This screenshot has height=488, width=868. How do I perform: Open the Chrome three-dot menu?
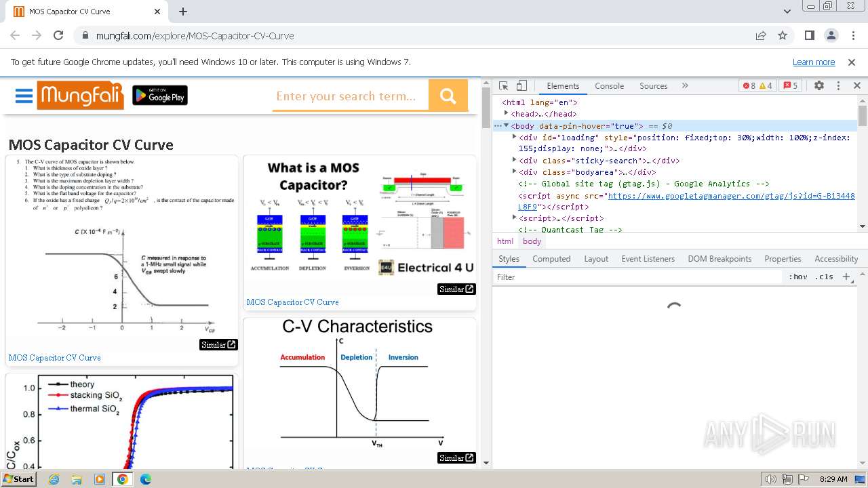pyautogui.click(x=853, y=35)
